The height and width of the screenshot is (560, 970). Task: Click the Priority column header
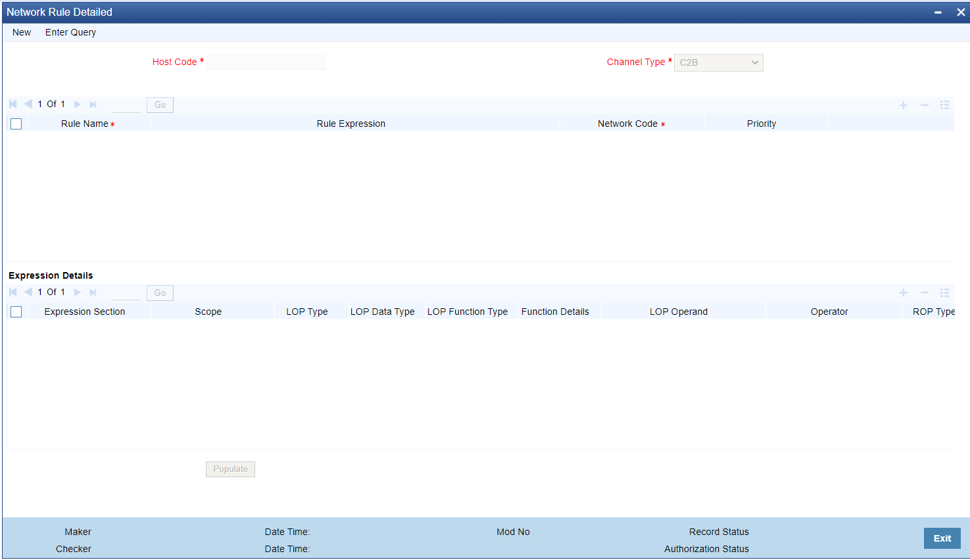point(762,124)
